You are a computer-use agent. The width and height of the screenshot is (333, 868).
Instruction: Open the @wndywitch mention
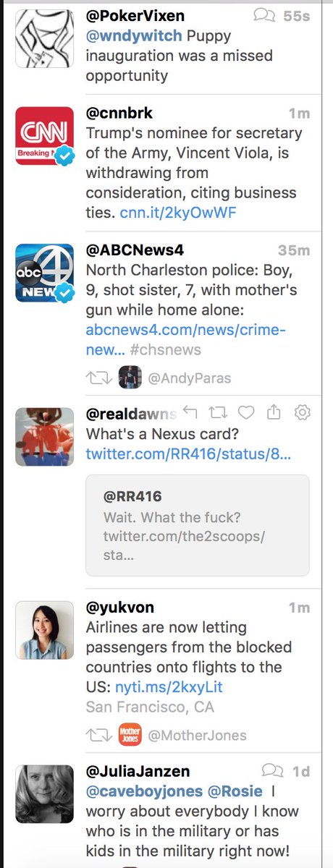[134, 35]
